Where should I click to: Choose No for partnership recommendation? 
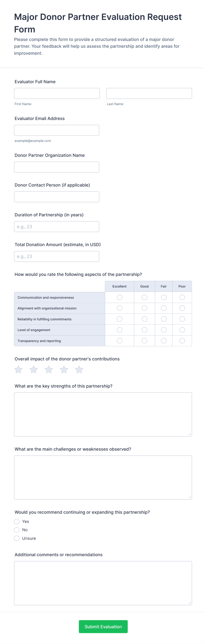17,530
